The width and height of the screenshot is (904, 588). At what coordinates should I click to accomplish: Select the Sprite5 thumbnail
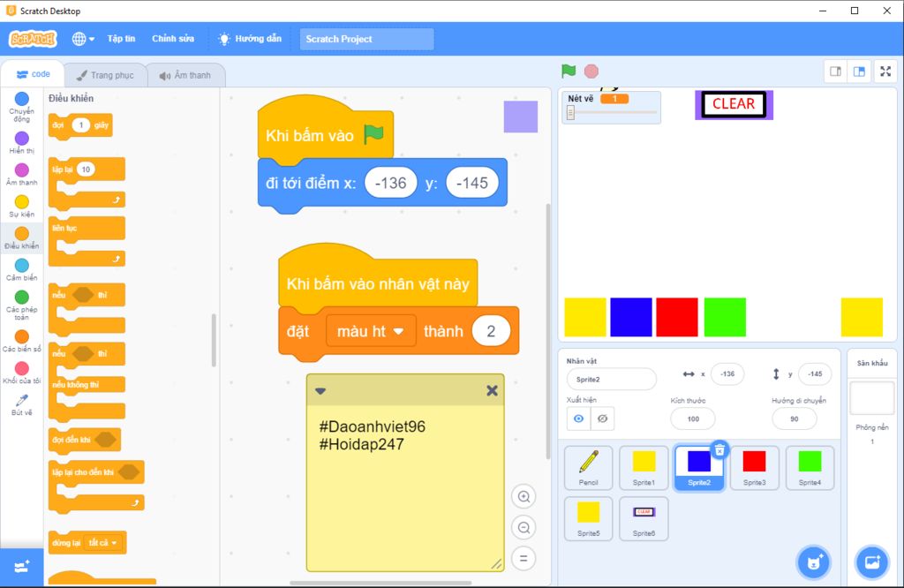pyautogui.click(x=588, y=518)
